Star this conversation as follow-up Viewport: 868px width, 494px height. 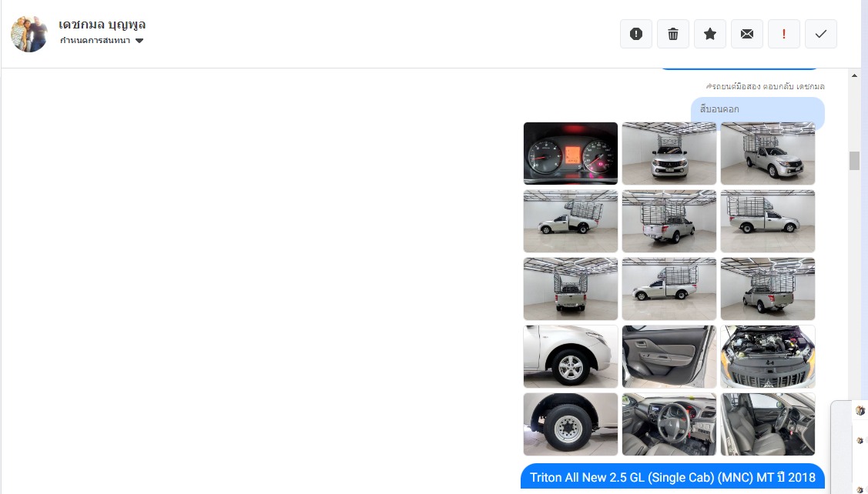click(x=710, y=34)
